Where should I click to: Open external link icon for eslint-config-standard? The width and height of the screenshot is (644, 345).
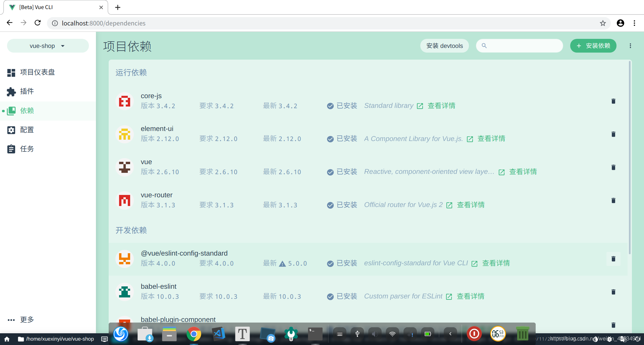474,264
